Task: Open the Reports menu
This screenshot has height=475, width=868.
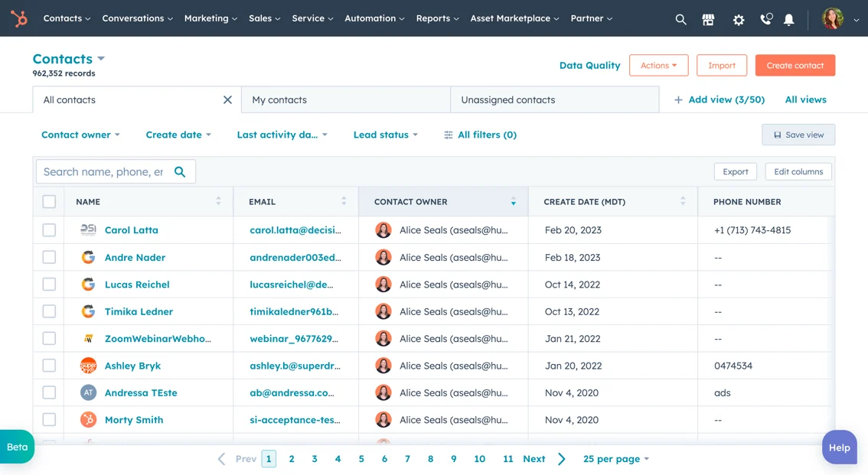Action: pyautogui.click(x=437, y=18)
